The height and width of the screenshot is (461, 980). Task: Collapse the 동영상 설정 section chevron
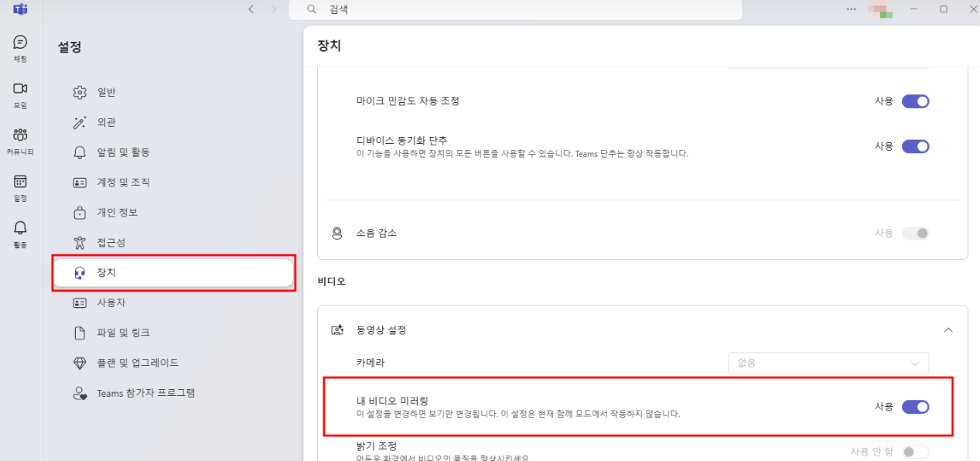[948, 330]
